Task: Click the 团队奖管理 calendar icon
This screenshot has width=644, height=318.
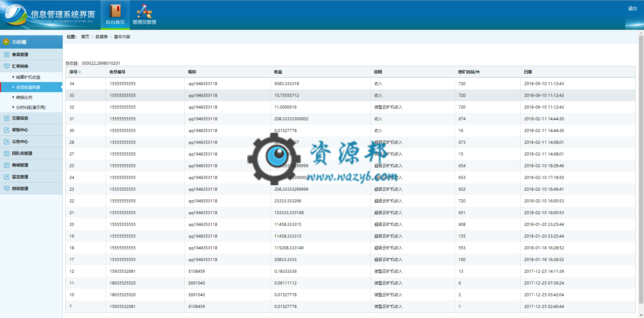Action: point(7,153)
